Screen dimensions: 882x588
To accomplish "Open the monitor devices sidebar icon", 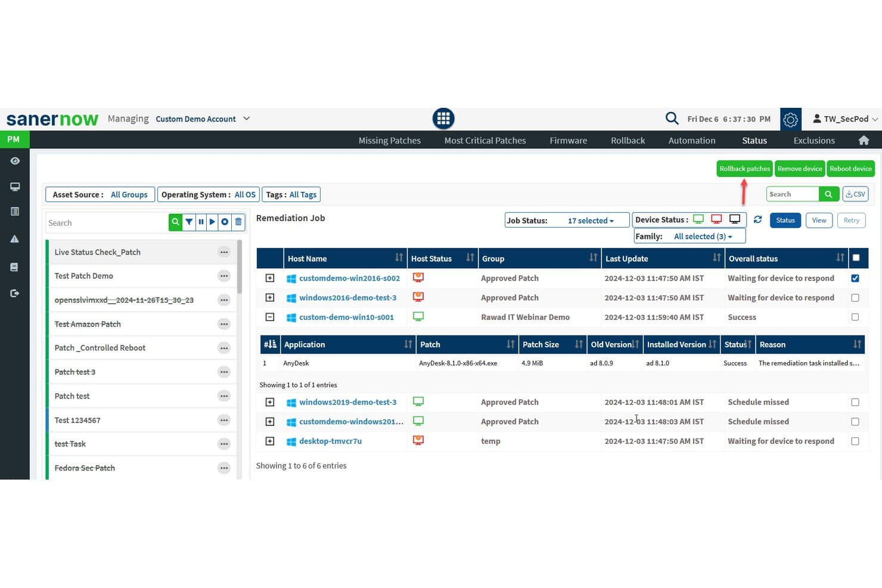I will [x=15, y=186].
